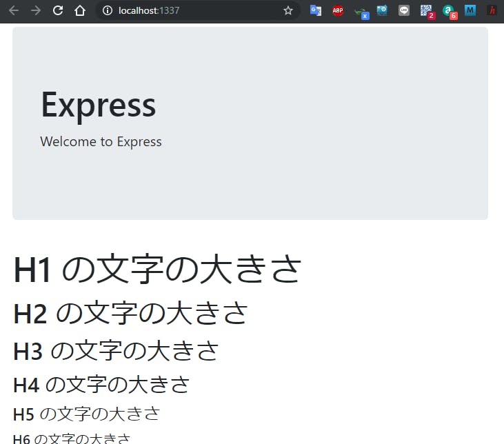Click the 'H6 の文字の大きさ' heading
504x444 pixels.
tap(72, 438)
